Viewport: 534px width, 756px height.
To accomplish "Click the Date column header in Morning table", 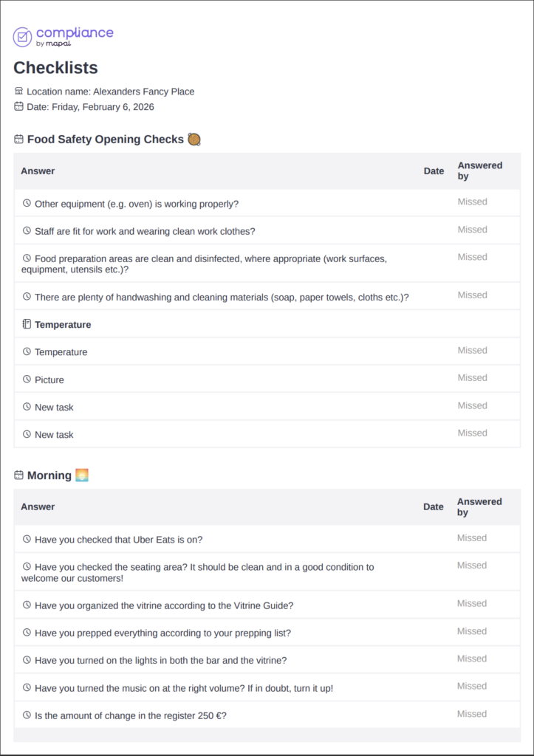I will click(433, 506).
